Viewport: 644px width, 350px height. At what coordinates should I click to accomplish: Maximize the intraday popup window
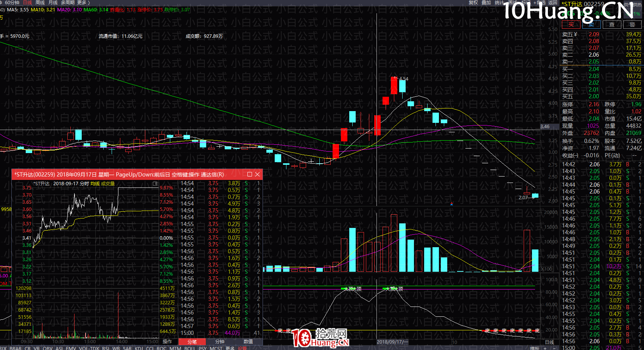click(x=249, y=174)
